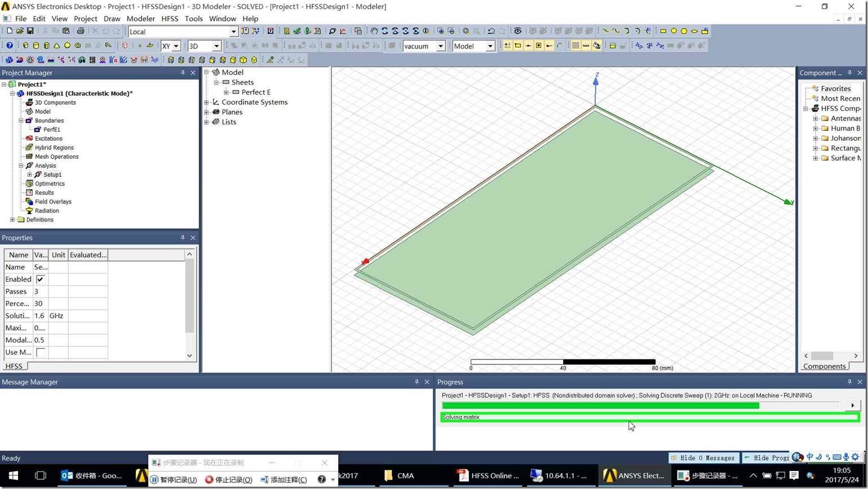868x489 pixels.
Task: Toggle the Enabled checkbox in Properties
Action: pyautogui.click(x=41, y=279)
